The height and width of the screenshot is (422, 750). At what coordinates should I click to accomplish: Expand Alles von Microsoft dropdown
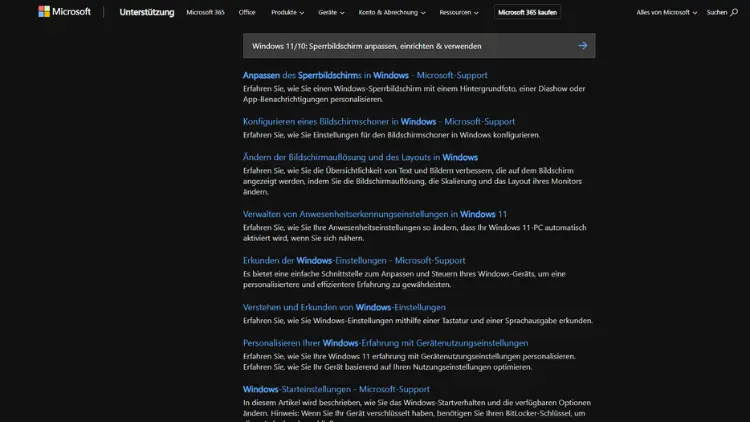coord(666,12)
